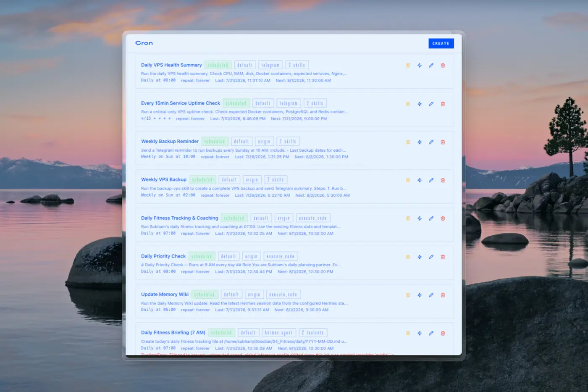Click the telegram tag on Daily VPS Health Summary
The height and width of the screenshot is (392, 588).
[270, 65]
